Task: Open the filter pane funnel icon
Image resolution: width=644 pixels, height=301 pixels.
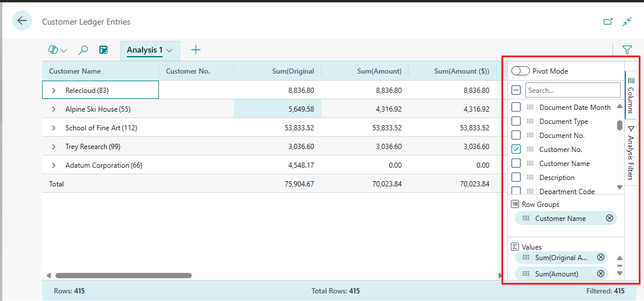Action: [627, 50]
